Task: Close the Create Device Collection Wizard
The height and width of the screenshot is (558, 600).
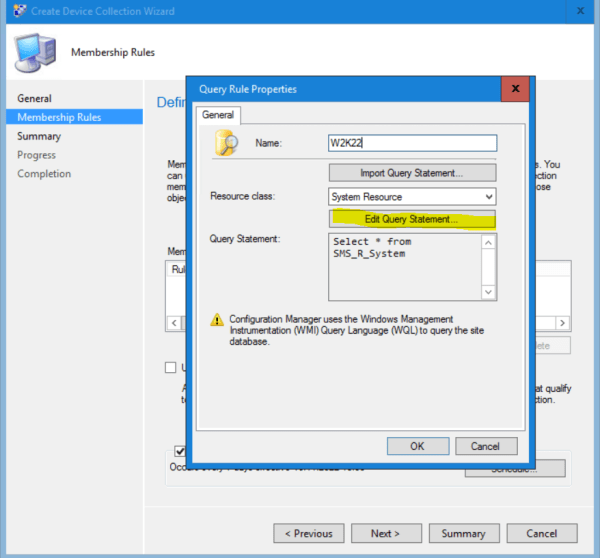Action: [580, 11]
